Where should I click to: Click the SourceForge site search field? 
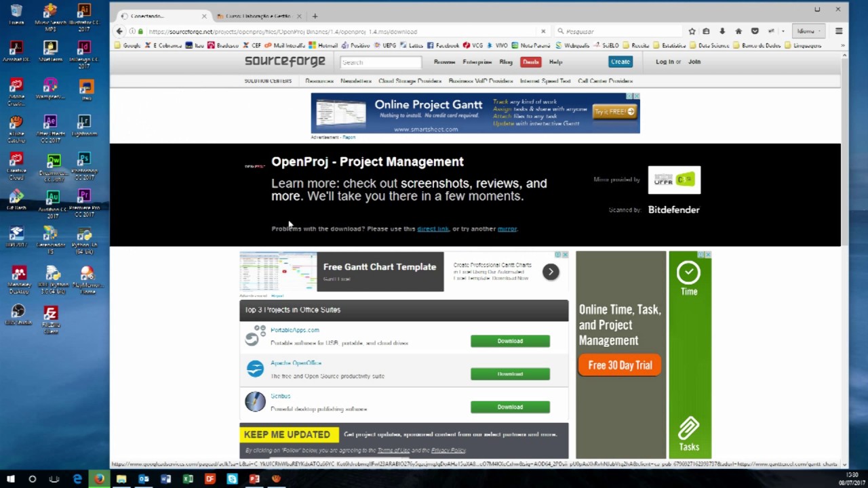click(380, 62)
